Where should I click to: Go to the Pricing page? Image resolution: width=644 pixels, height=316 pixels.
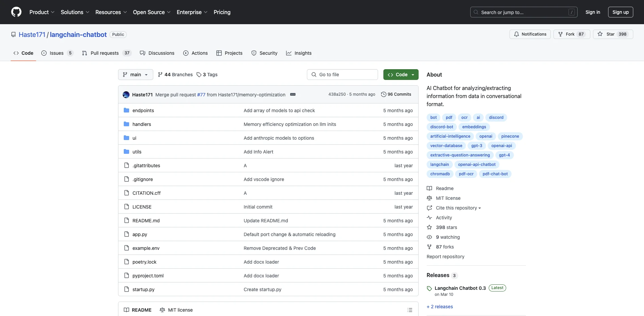pyautogui.click(x=222, y=12)
